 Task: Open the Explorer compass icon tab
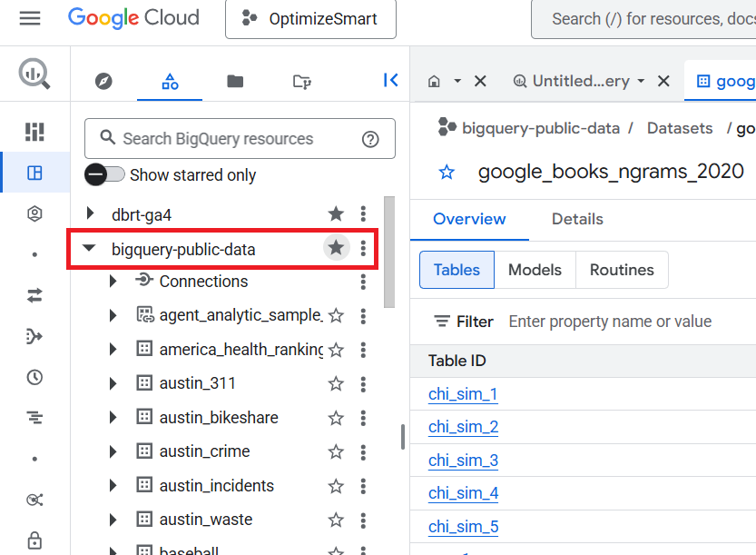point(103,82)
